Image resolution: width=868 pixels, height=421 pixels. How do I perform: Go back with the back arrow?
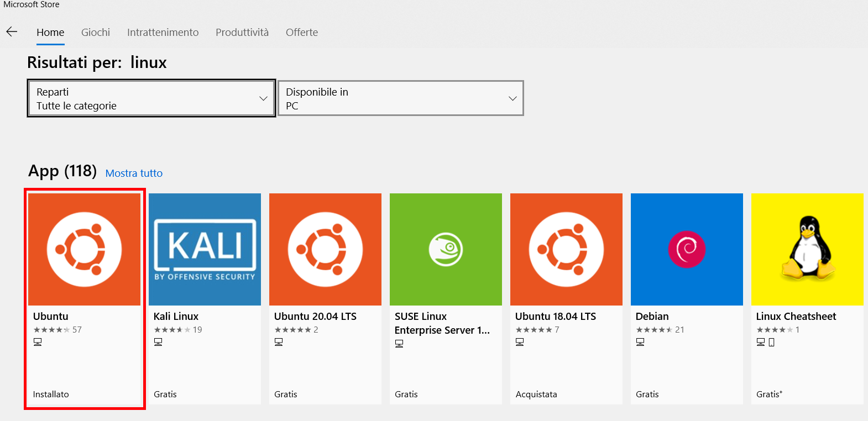click(12, 32)
